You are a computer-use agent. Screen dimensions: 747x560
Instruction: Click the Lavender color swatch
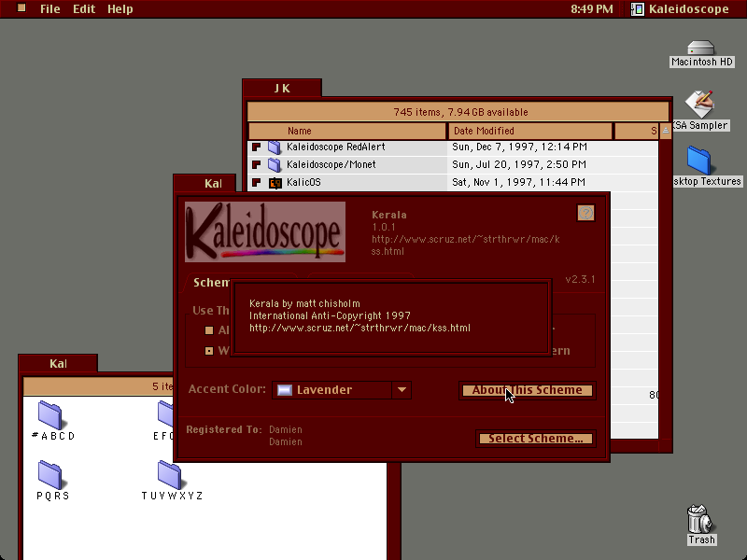(x=285, y=390)
